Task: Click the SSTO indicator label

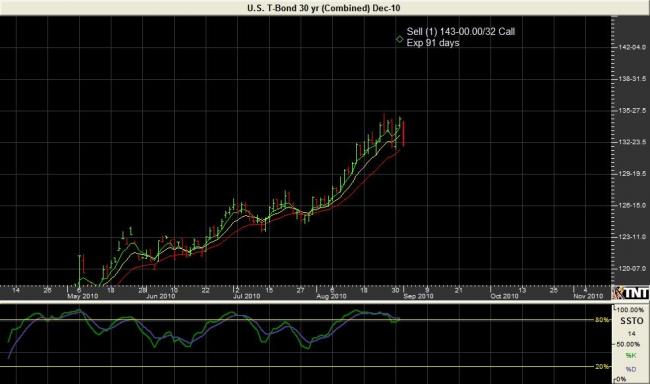Action: click(x=632, y=321)
